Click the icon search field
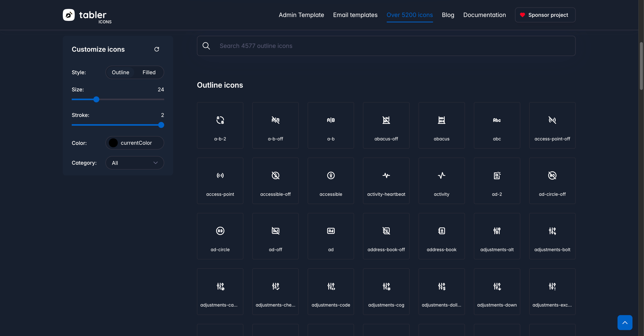Image resolution: width=644 pixels, height=336 pixels. (350, 46)
